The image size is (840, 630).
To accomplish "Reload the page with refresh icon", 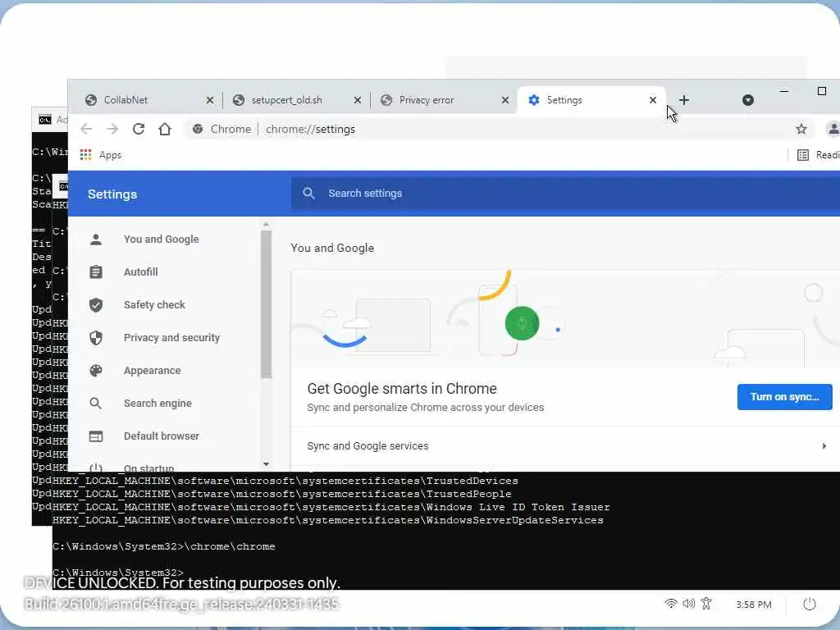I will (x=139, y=129).
